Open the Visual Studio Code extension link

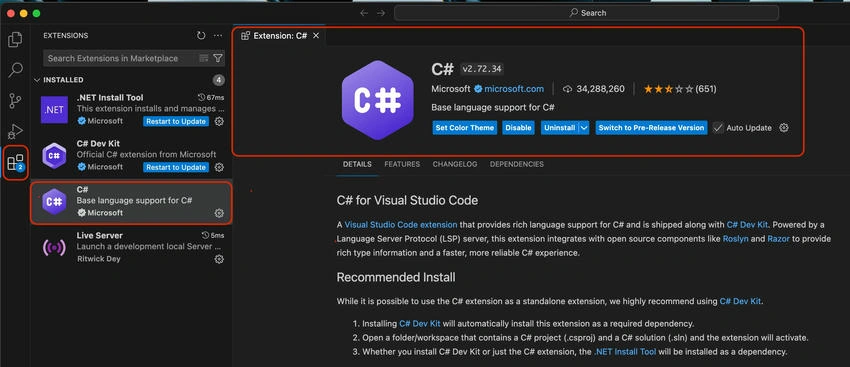(x=401, y=224)
